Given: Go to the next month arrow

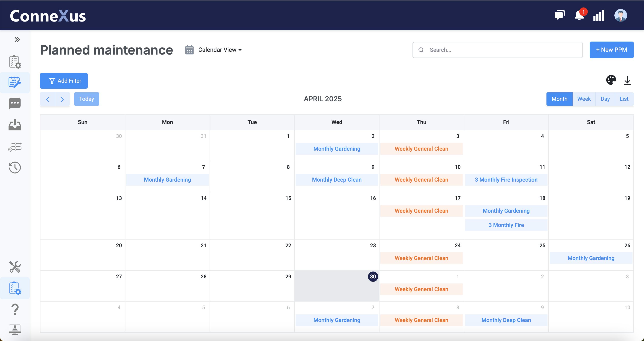Looking at the screenshot, I should (x=62, y=99).
